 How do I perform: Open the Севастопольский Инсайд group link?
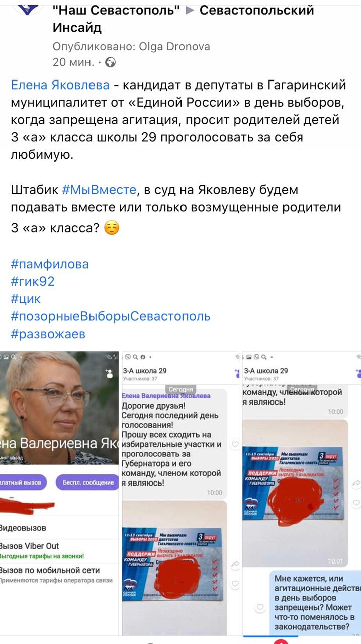184,19
